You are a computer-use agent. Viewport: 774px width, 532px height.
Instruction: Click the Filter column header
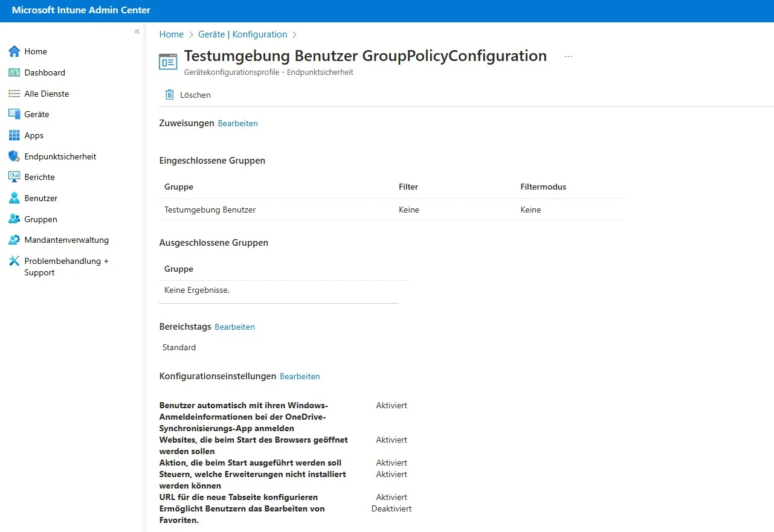point(408,187)
